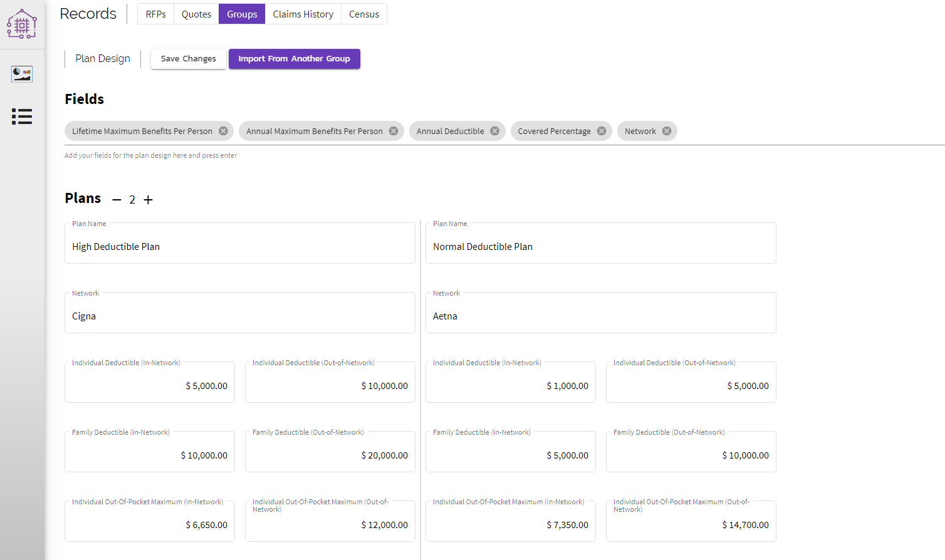
Task: Increase the Plans count with plus control
Action: coord(148,199)
